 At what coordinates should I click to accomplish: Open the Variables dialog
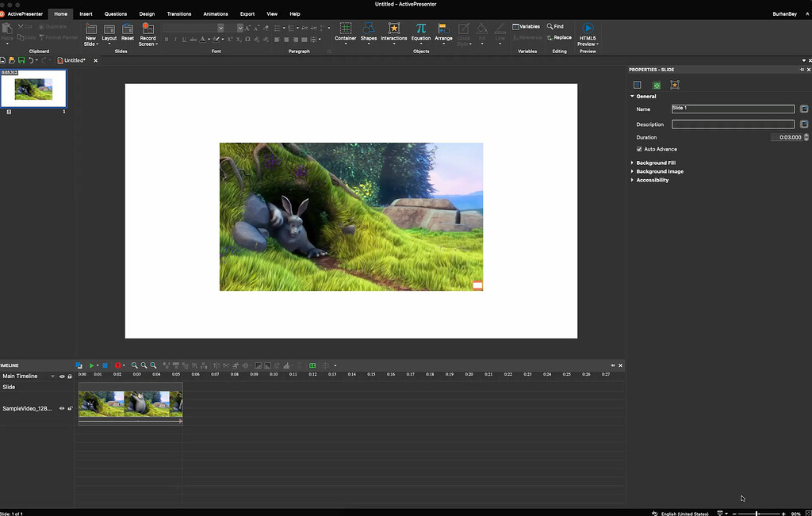(527, 26)
